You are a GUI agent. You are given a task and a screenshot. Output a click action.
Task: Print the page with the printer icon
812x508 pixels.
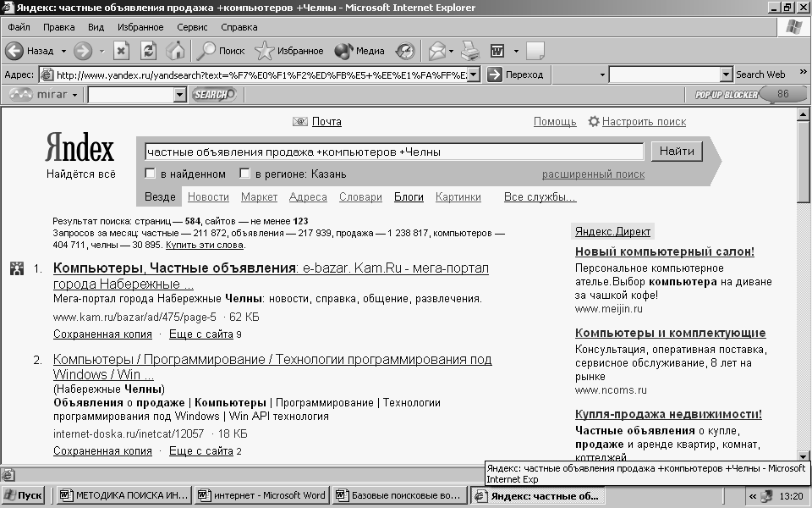470,51
